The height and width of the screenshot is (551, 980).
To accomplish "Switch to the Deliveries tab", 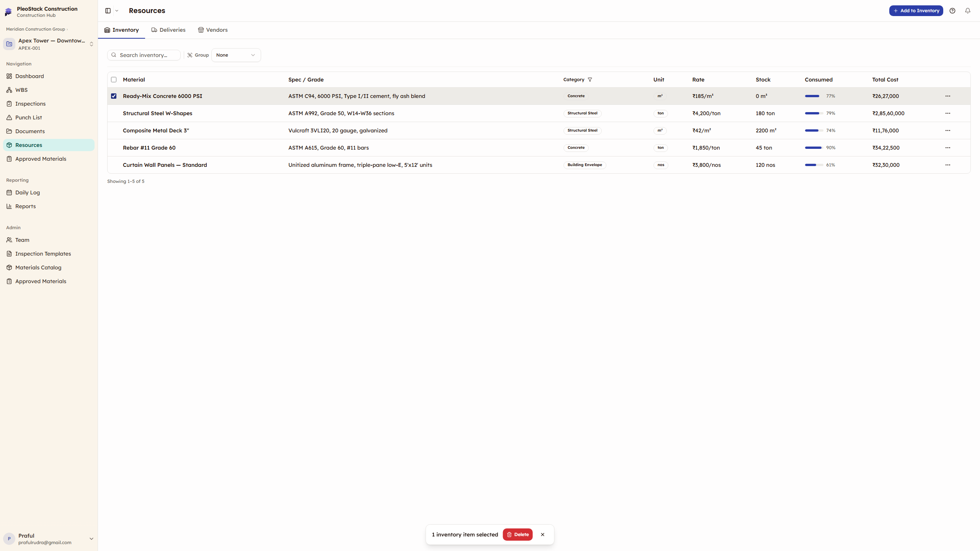I will coord(168,30).
